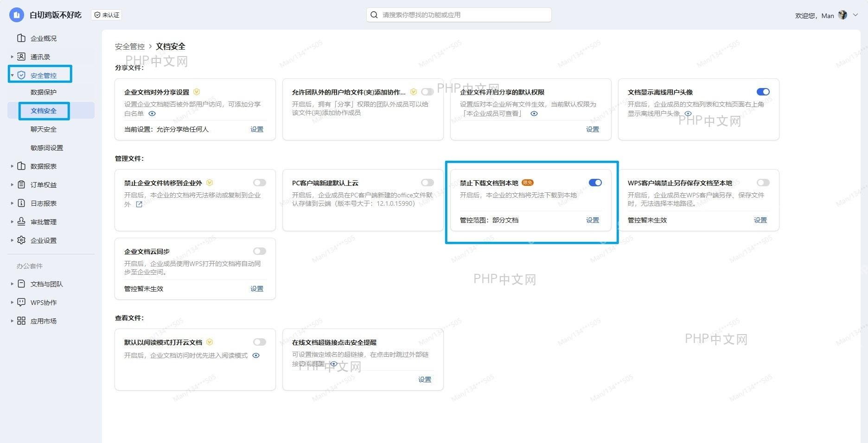
Task: Turn off 文档显示离线用户头像 switch
Action: [763, 92]
